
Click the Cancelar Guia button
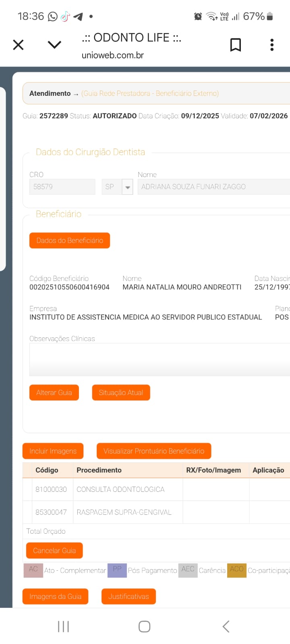54,550
